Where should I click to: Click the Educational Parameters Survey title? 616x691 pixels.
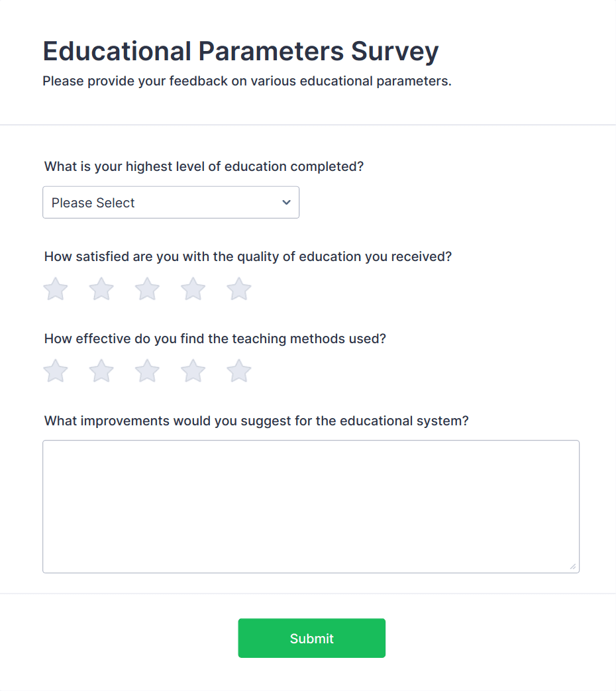pos(240,51)
